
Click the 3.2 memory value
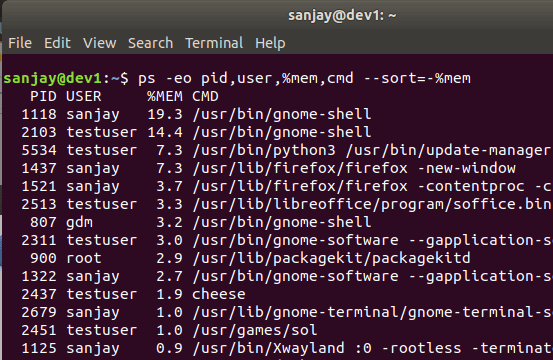click(x=169, y=222)
